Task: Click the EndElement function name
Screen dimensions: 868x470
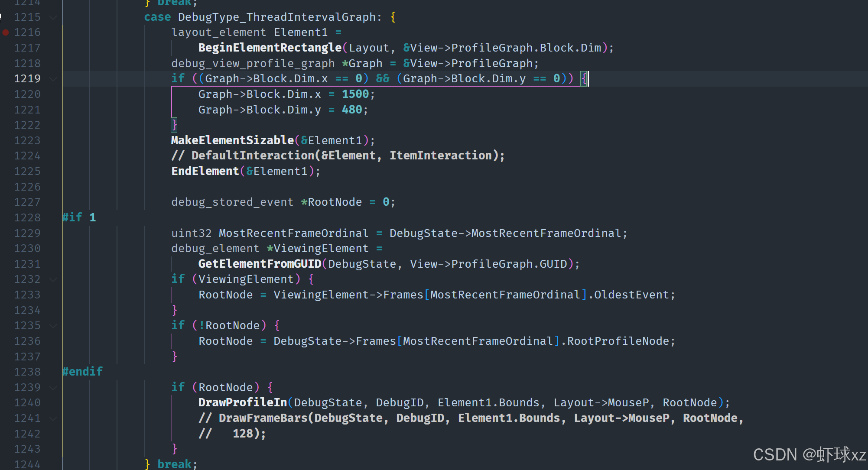Action: tap(205, 171)
